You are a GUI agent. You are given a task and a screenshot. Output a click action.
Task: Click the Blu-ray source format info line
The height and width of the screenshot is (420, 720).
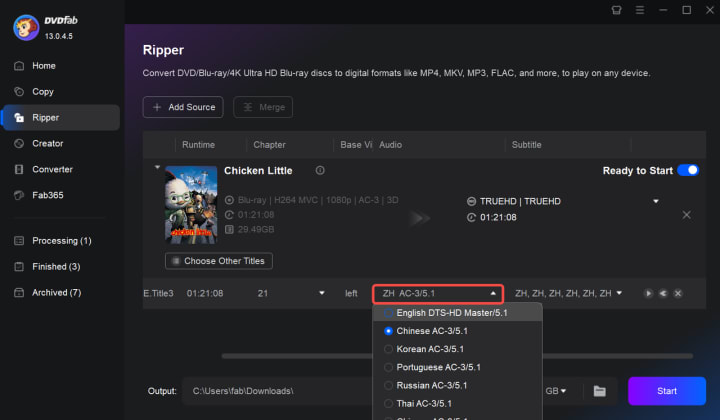(x=318, y=200)
